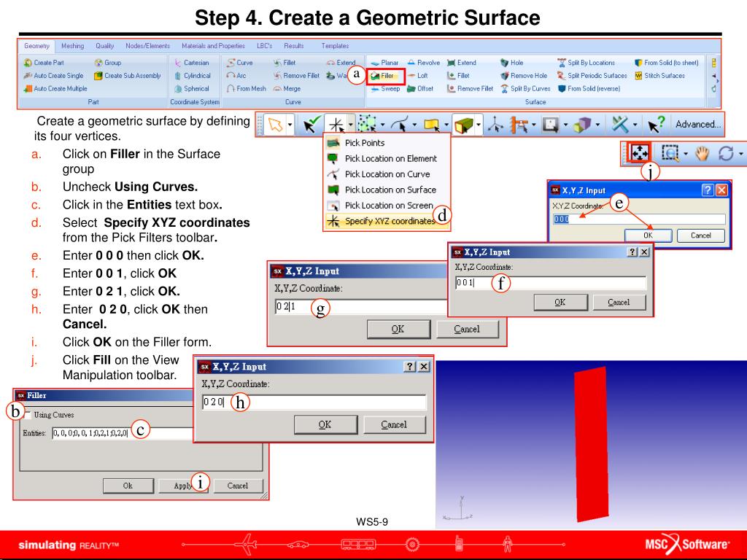Open the dropdown beside the curve pick icon
The height and width of the screenshot is (560, 747).
pos(414,125)
